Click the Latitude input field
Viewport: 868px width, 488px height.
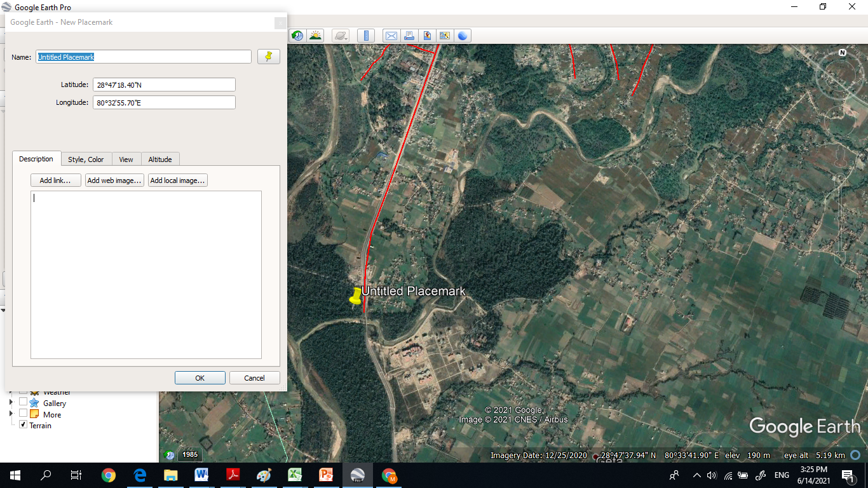pyautogui.click(x=164, y=85)
